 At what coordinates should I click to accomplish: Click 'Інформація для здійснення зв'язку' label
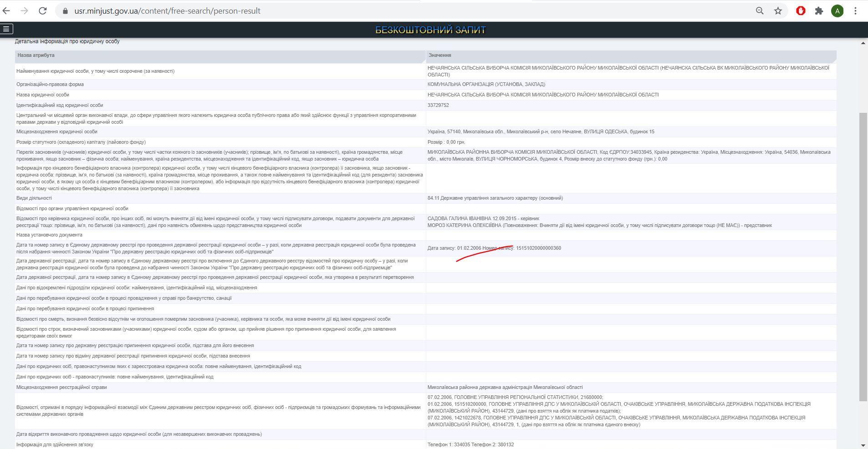[55, 444]
